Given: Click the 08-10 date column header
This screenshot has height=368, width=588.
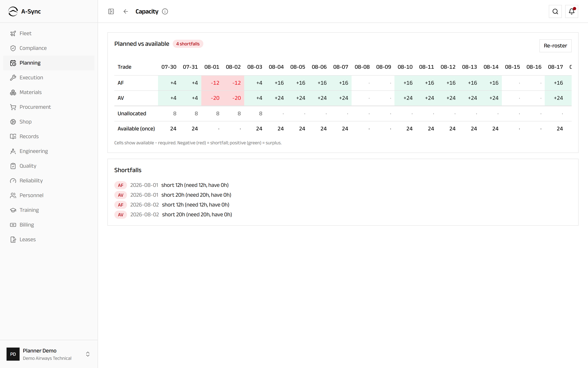Looking at the screenshot, I should (405, 67).
